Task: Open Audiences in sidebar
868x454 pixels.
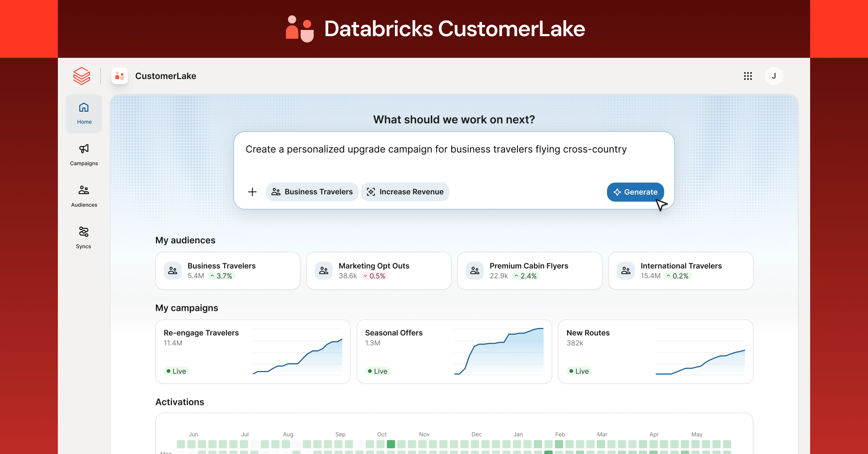Action: coord(84,197)
